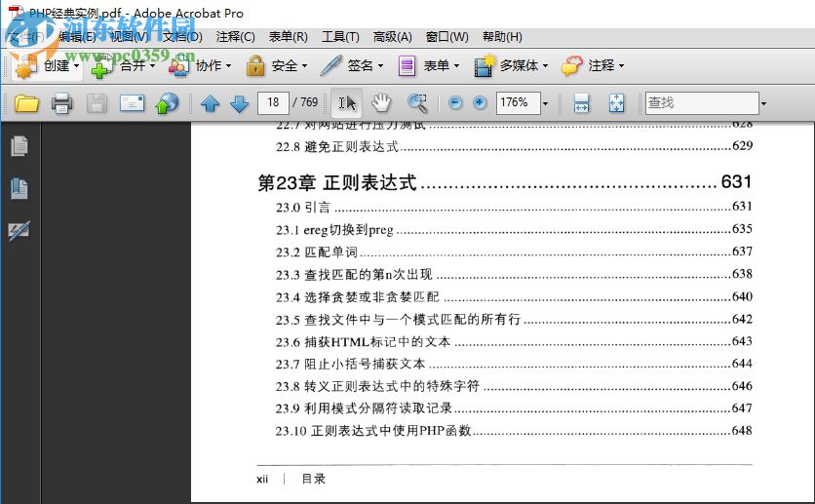
Task: Open the 协作 (Collaborate) toolbar menu
Action: coord(200,66)
